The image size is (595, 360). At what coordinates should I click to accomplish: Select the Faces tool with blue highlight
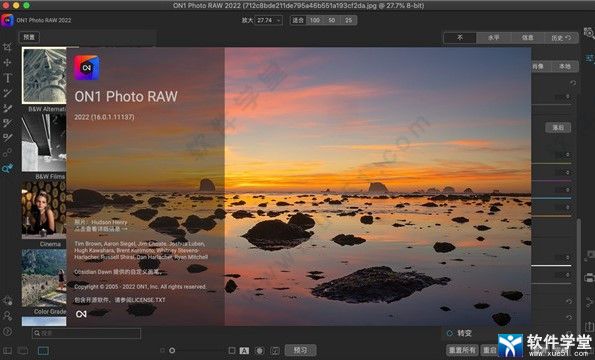[7, 168]
